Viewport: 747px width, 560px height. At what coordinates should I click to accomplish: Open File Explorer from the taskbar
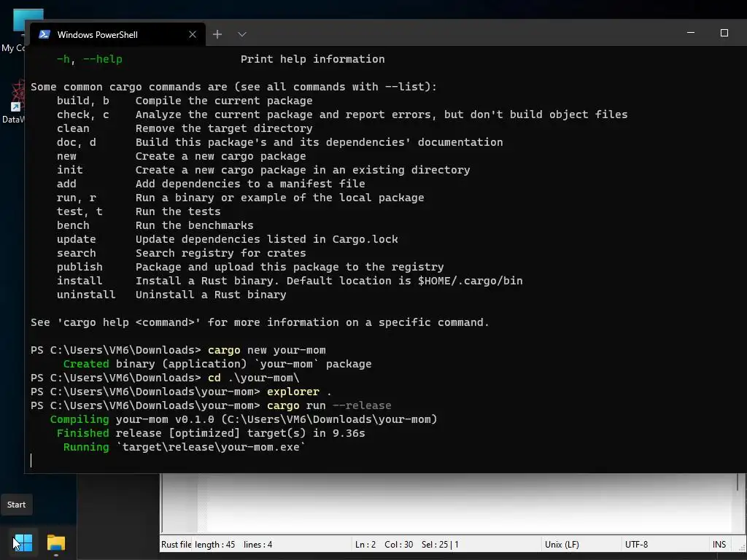click(55, 542)
